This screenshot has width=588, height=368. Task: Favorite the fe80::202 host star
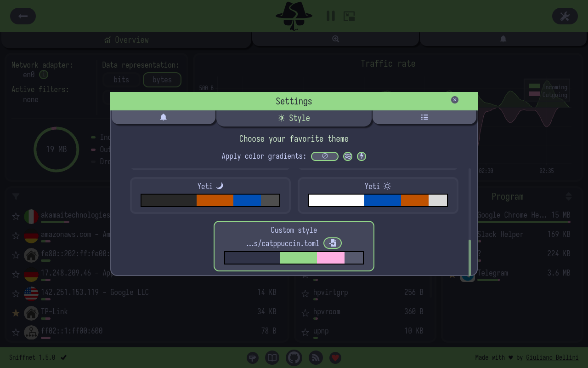click(x=16, y=255)
